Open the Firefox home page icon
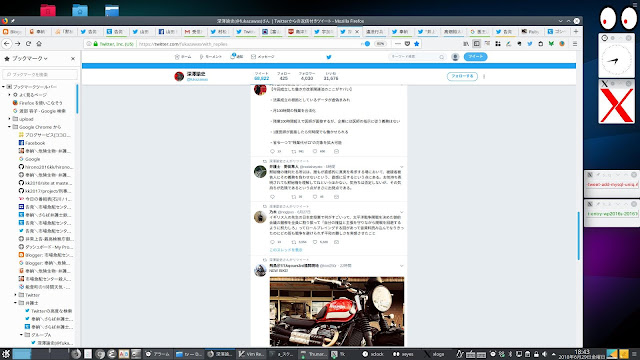 tap(39, 44)
